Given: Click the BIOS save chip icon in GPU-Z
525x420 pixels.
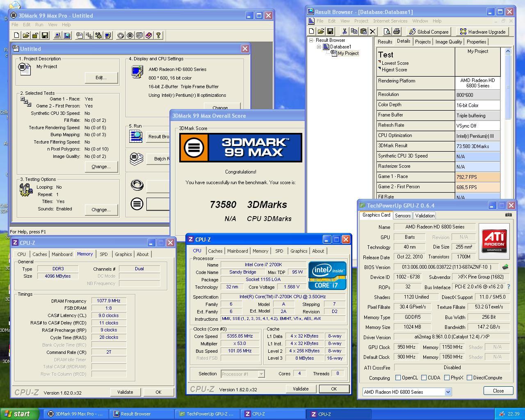Looking at the screenshot, I should tap(505, 267).
